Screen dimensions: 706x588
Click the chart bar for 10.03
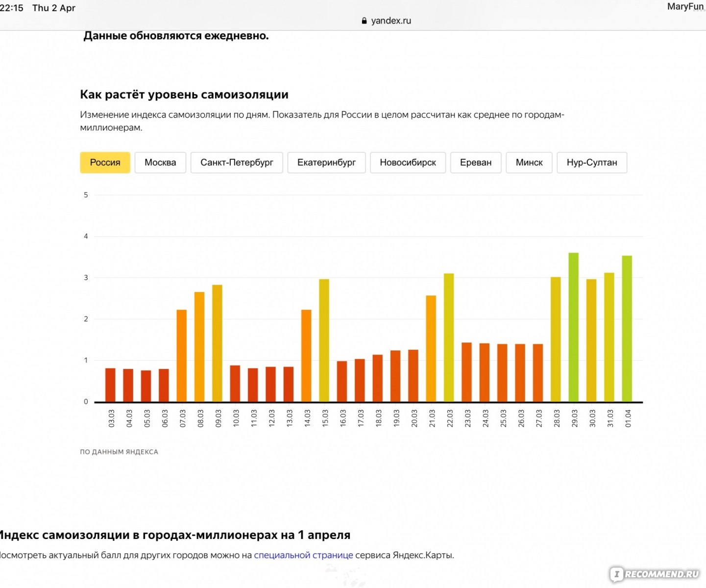235,384
